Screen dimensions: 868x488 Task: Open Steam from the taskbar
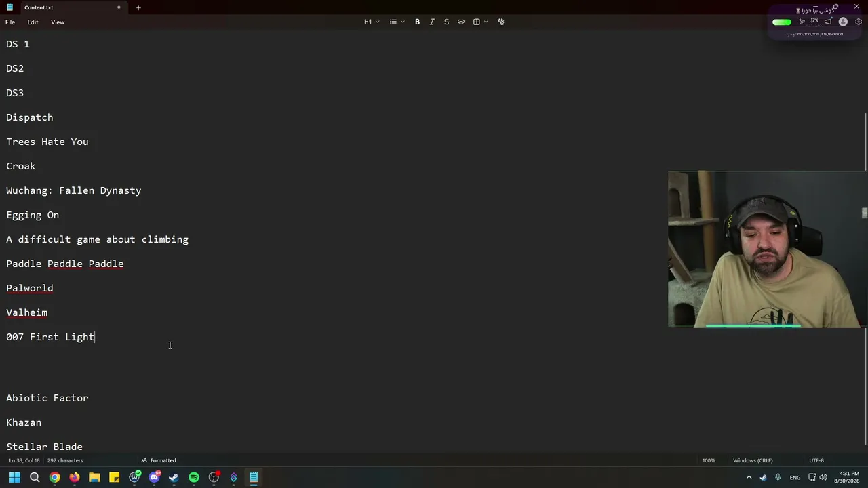(174, 477)
